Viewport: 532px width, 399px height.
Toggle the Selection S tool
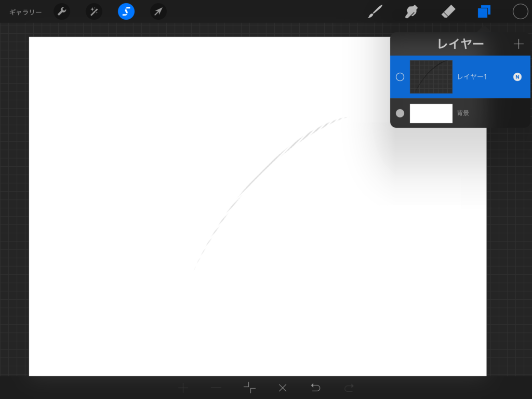click(126, 11)
